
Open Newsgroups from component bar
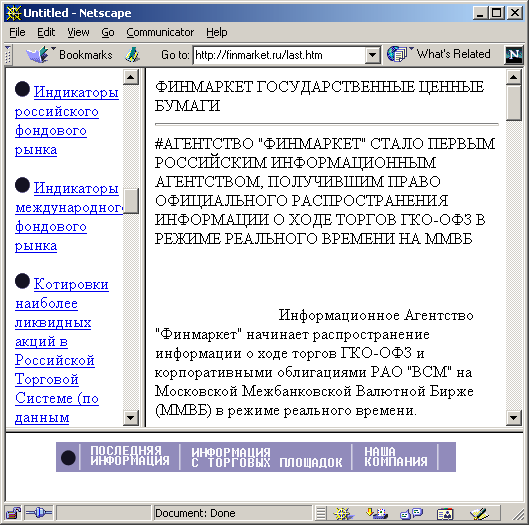[x=411, y=514]
